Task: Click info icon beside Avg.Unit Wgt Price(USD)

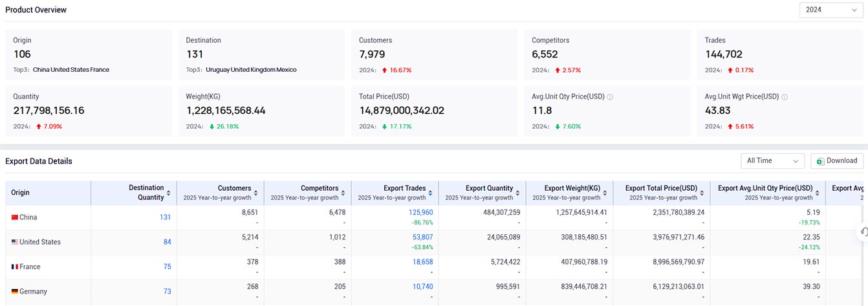Action: tap(785, 97)
